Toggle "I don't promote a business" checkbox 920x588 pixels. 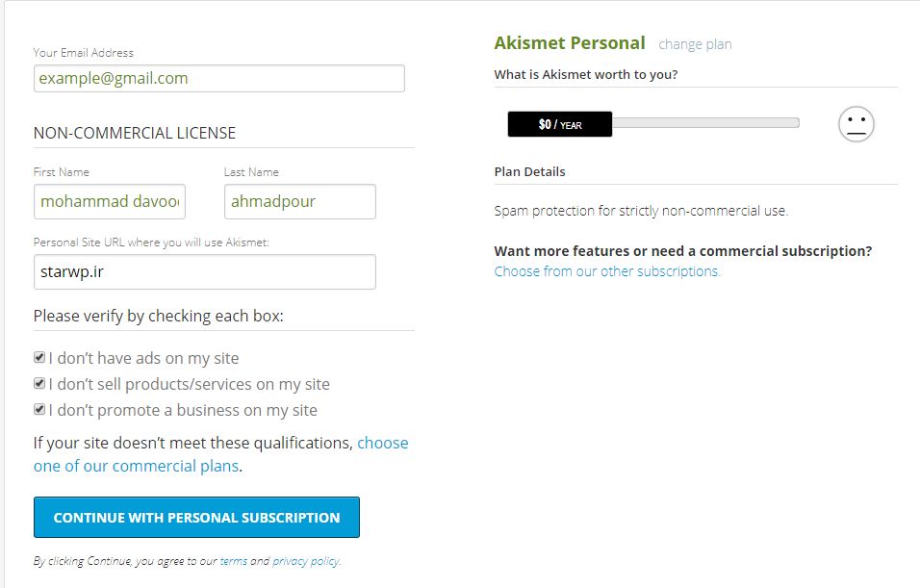coord(39,410)
